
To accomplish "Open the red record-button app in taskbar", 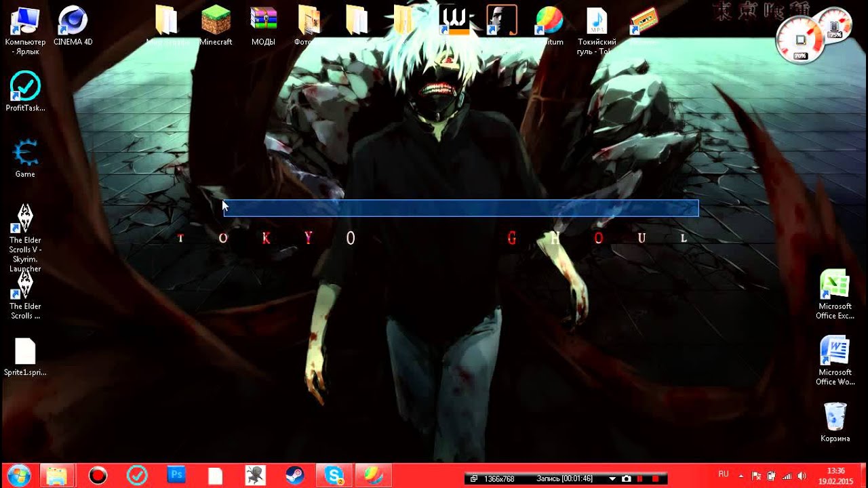I will tap(98, 476).
